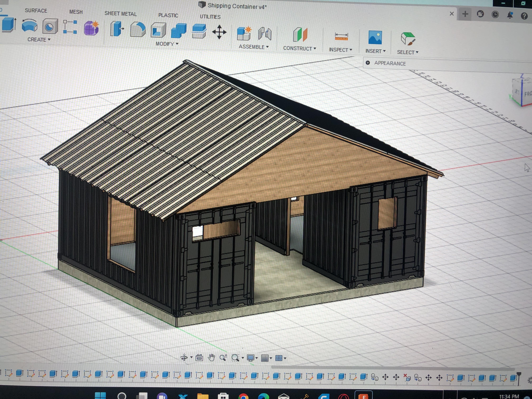Click the Windows Start button
Viewport: 532px width, 399px height.
(100, 395)
